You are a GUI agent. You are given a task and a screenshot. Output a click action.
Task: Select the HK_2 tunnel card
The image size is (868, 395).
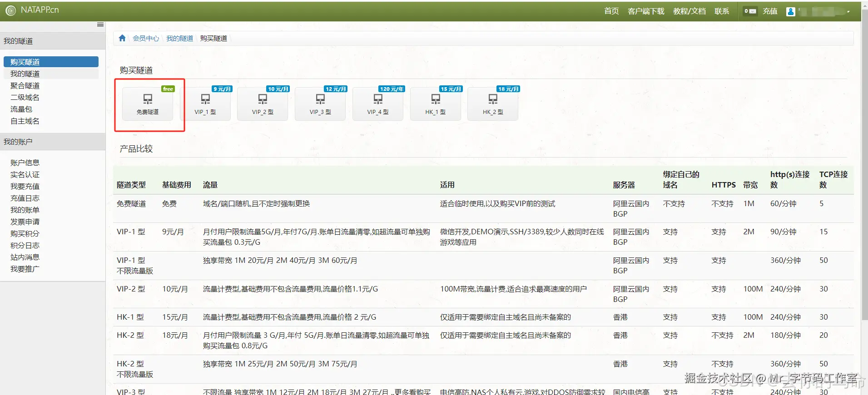coord(493,104)
